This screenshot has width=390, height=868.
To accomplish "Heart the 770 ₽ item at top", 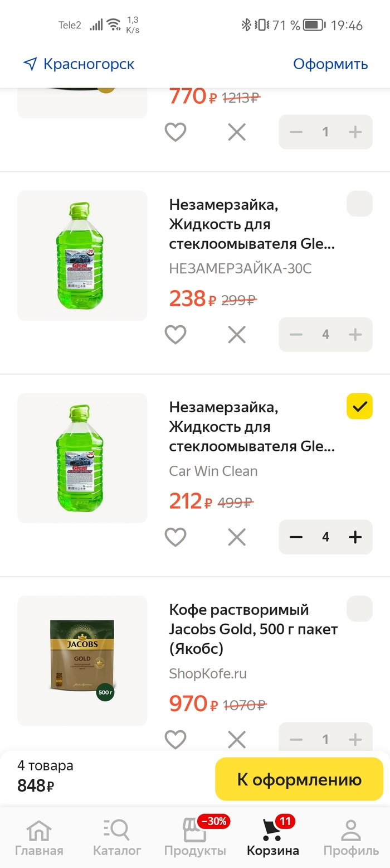I will click(175, 132).
